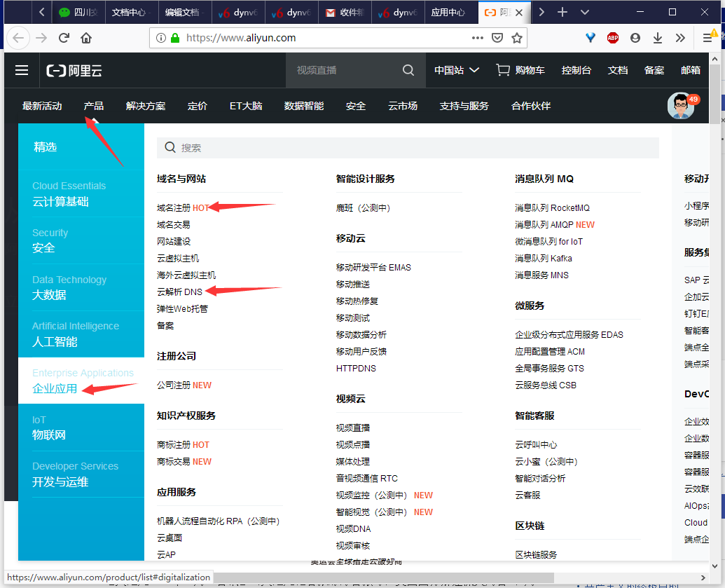Expand the 中国站 region dropdown

click(457, 70)
